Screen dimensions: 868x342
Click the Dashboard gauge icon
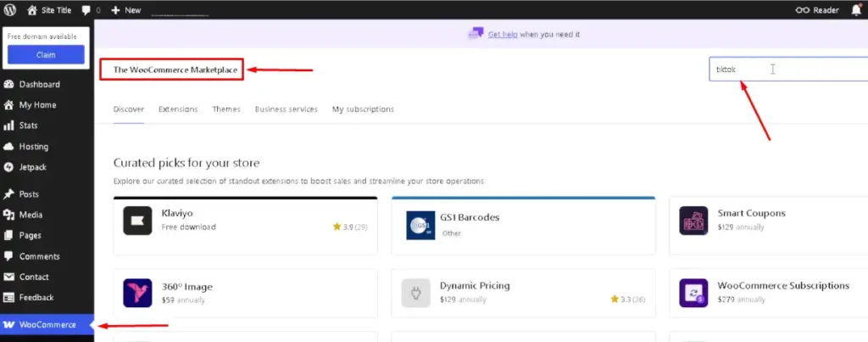8,84
